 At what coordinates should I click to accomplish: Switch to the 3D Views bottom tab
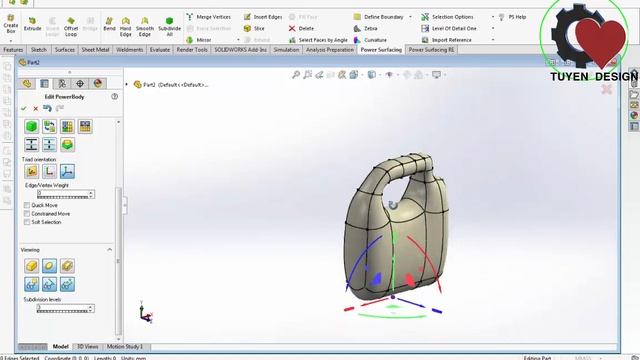point(88,347)
